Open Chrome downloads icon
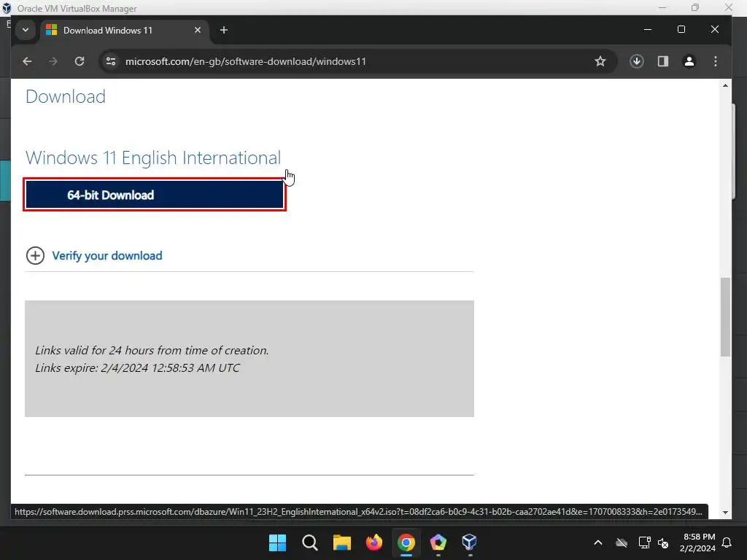Image resolution: width=747 pixels, height=560 pixels. [636, 61]
